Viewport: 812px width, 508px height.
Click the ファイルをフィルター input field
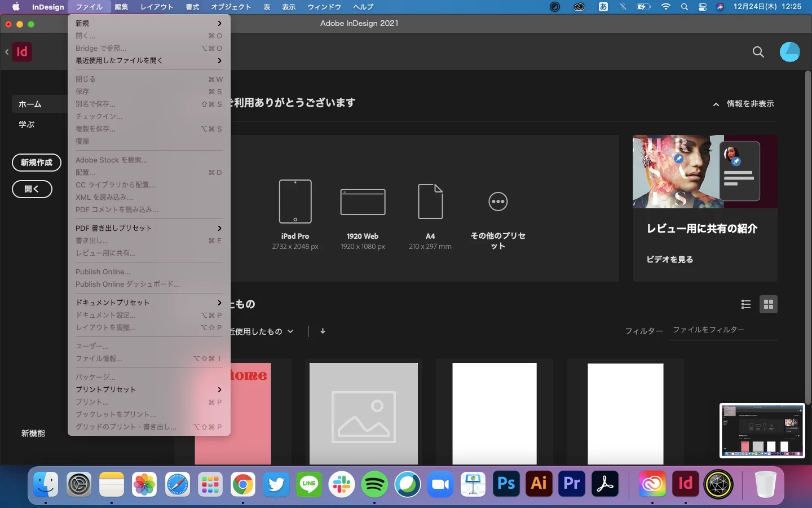tap(725, 330)
